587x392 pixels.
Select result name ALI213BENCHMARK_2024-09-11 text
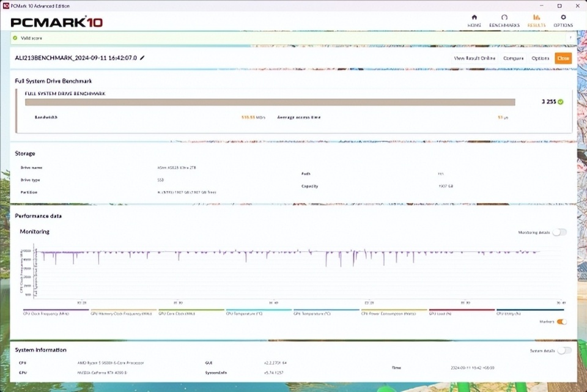coord(76,58)
